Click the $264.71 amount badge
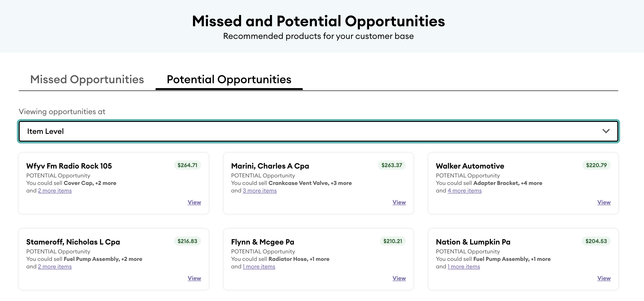Image resolution: width=644 pixels, height=301 pixels. coord(187,165)
